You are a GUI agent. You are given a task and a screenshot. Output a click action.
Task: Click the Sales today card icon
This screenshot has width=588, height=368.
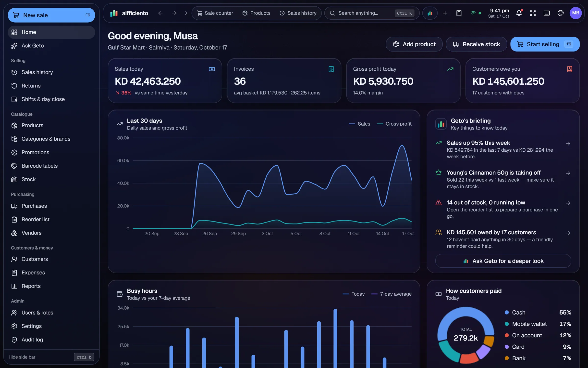coord(212,69)
